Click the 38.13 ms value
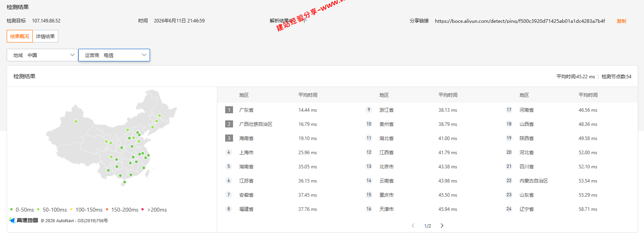 tap(448, 110)
